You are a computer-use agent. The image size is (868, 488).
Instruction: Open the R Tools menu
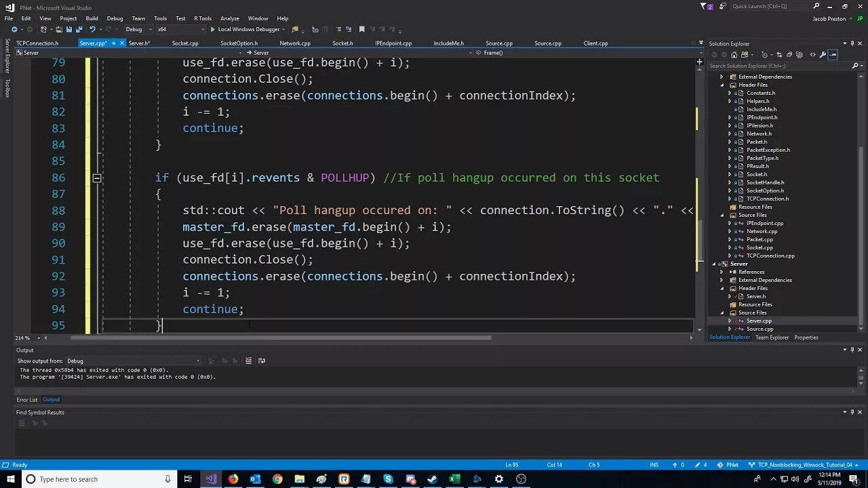tap(203, 18)
